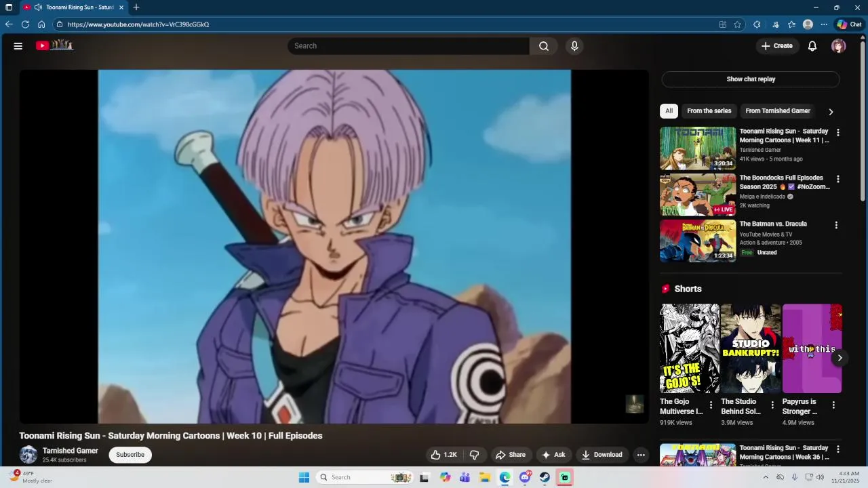Image resolution: width=868 pixels, height=488 pixels.
Task: Select From Tarnished Gamer chip
Action: tap(778, 111)
